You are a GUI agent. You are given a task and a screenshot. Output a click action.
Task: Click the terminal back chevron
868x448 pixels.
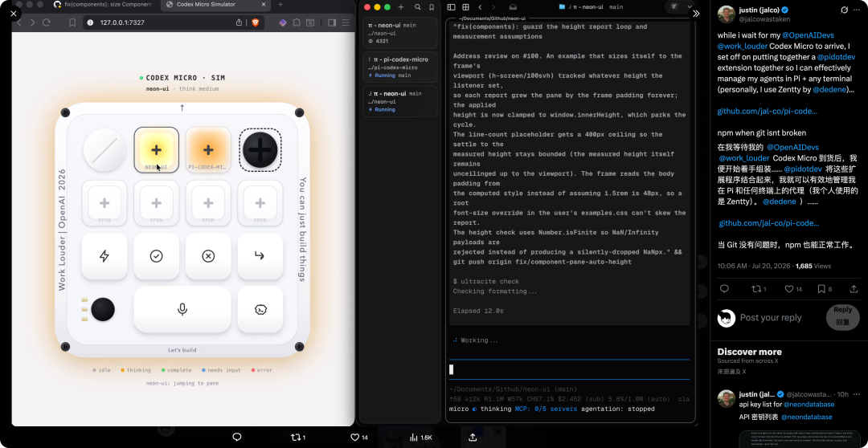point(480,7)
